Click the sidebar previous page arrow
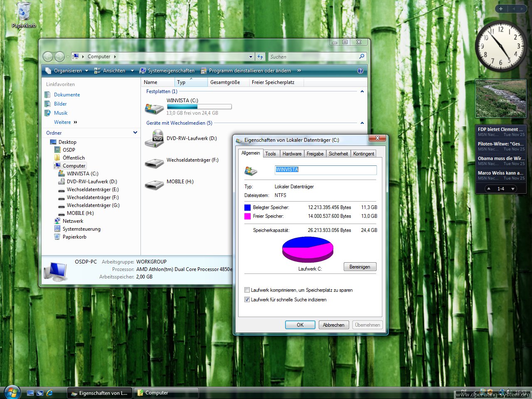 coord(514,9)
